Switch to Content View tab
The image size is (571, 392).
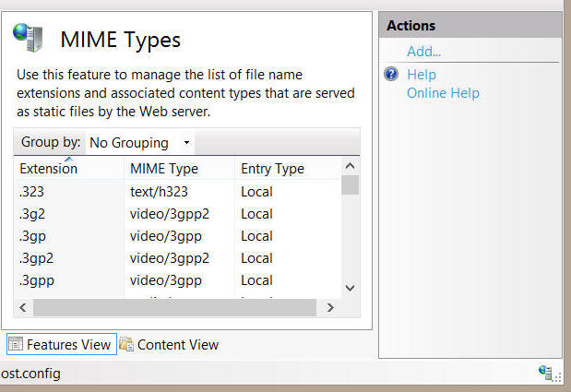coord(177,345)
